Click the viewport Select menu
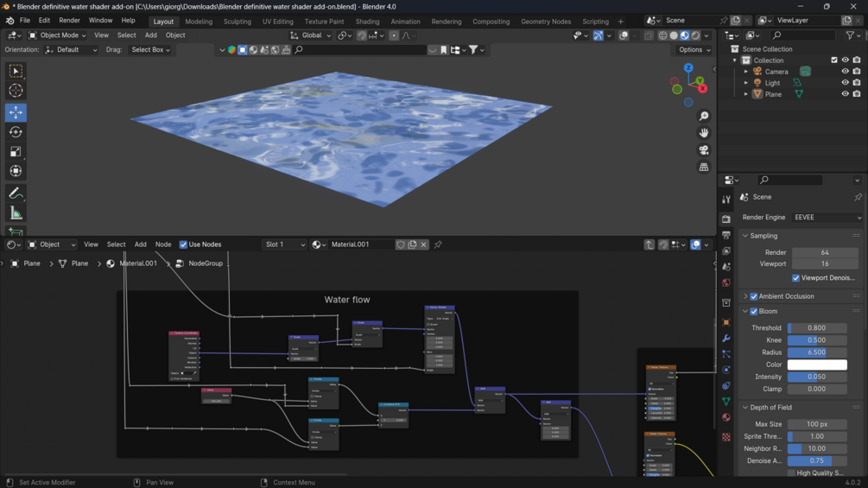The height and width of the screenshot is (488, 868). tap(126, 35)
